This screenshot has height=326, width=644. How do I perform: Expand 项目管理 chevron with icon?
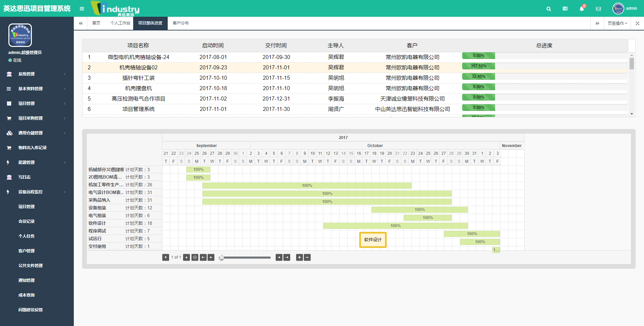(x=65, y=104)
